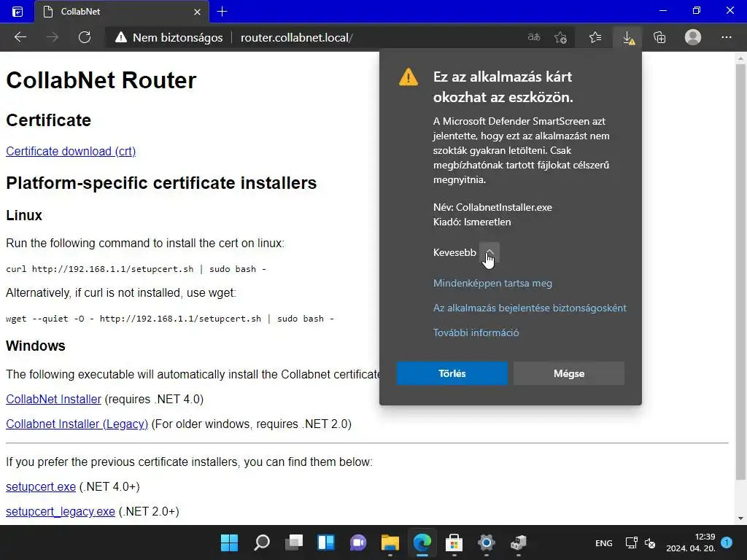
Task: Click the ENG language indicator
Action: click(x=603, y=542)
